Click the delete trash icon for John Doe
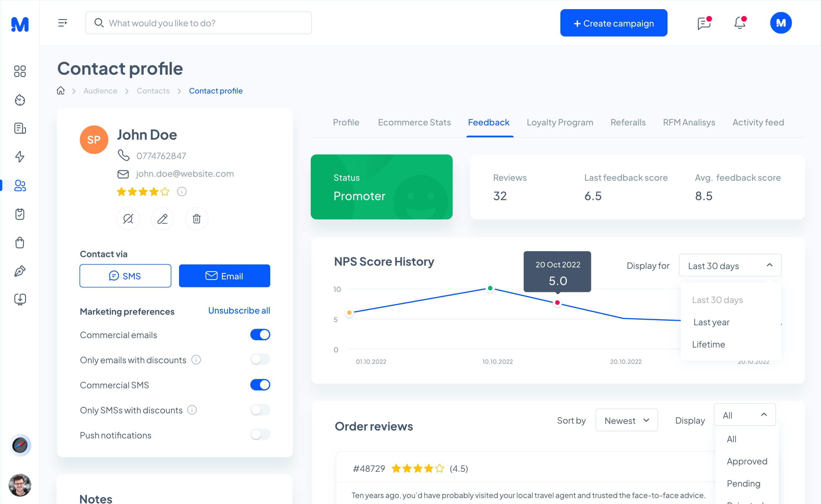 [197, 219]
